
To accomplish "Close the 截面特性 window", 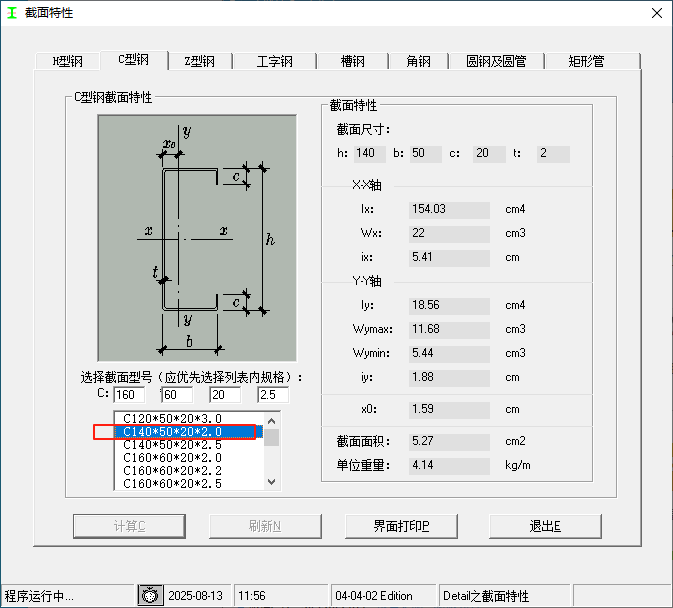I will coord(657,13).
